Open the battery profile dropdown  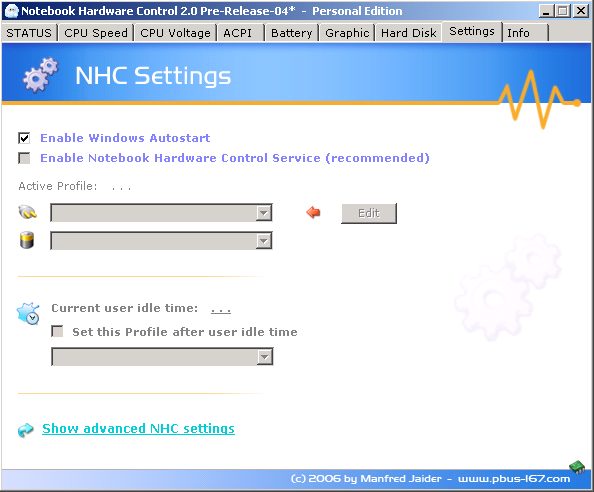pyautogui.click(x=161, y=241)
